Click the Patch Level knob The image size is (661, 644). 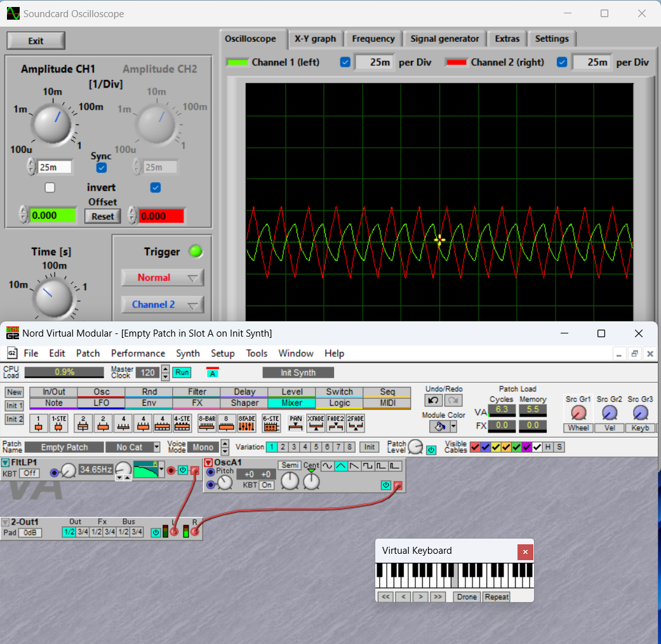416,446
